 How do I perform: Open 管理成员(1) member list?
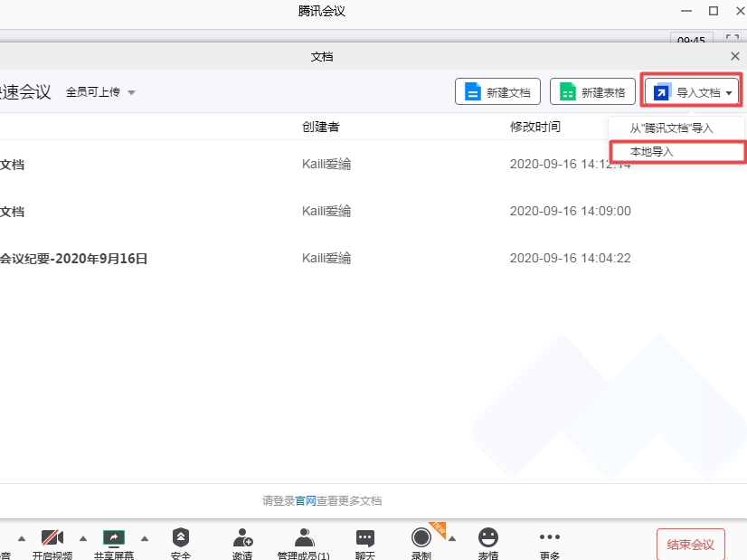pos(304,543)
